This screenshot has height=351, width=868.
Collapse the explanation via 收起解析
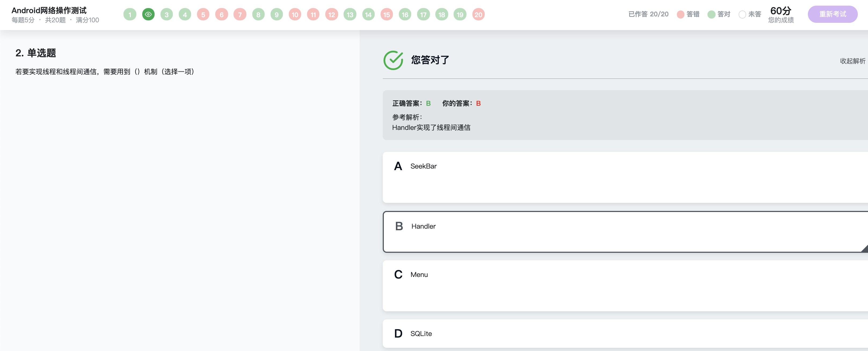(x=852, y=61)
